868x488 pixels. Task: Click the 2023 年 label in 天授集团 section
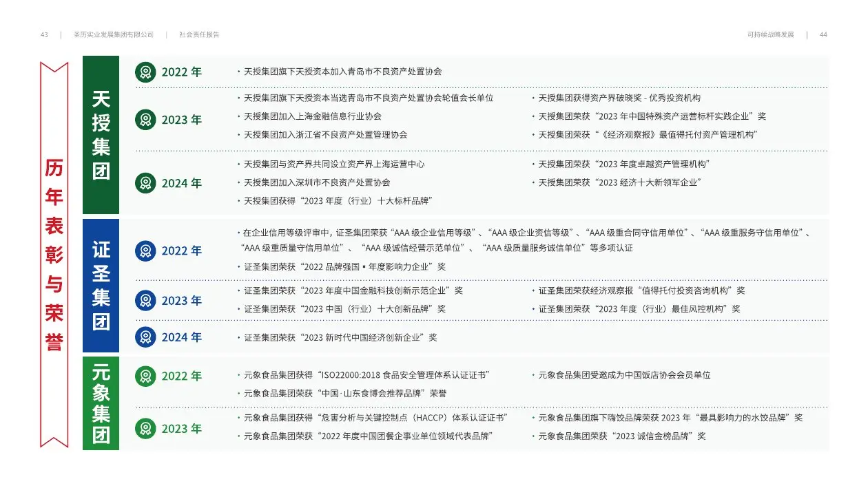pyautogui.click(x=182, y=120)
